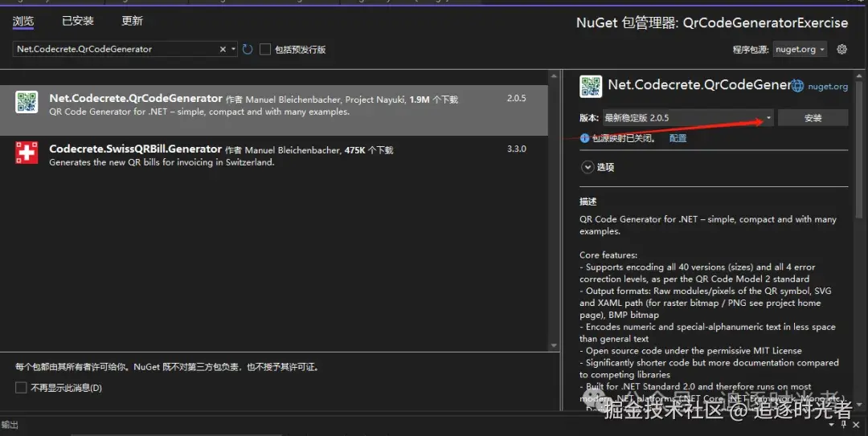
Task: Clear the search box with the X icon
Action: tap(223, 49)
